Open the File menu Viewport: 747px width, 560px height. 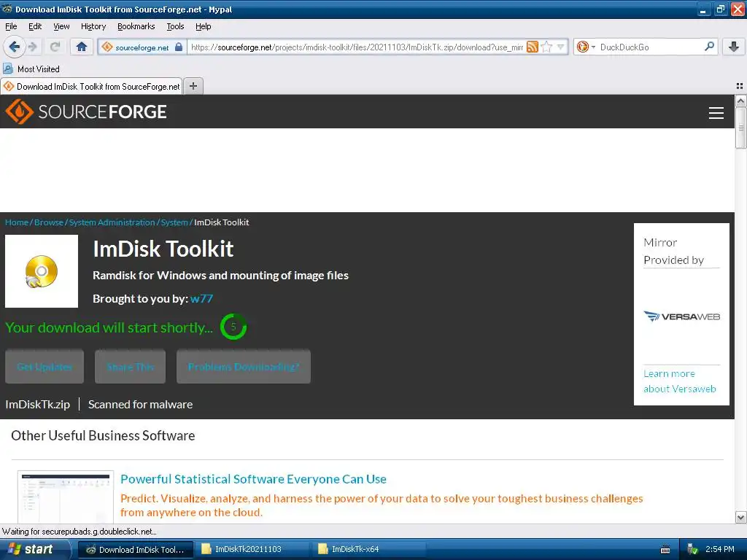pyautogui.click(x=11, y=26)
